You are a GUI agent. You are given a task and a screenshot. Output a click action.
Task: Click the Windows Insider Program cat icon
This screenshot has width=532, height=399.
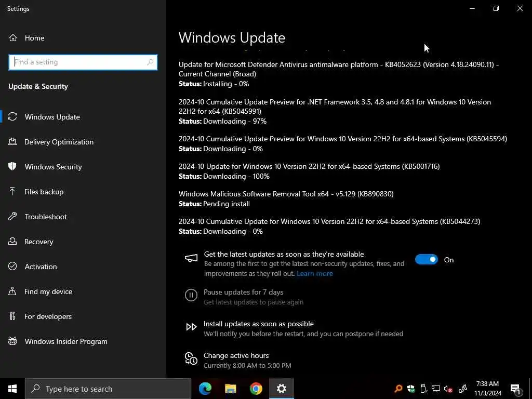tap(12, 341)
